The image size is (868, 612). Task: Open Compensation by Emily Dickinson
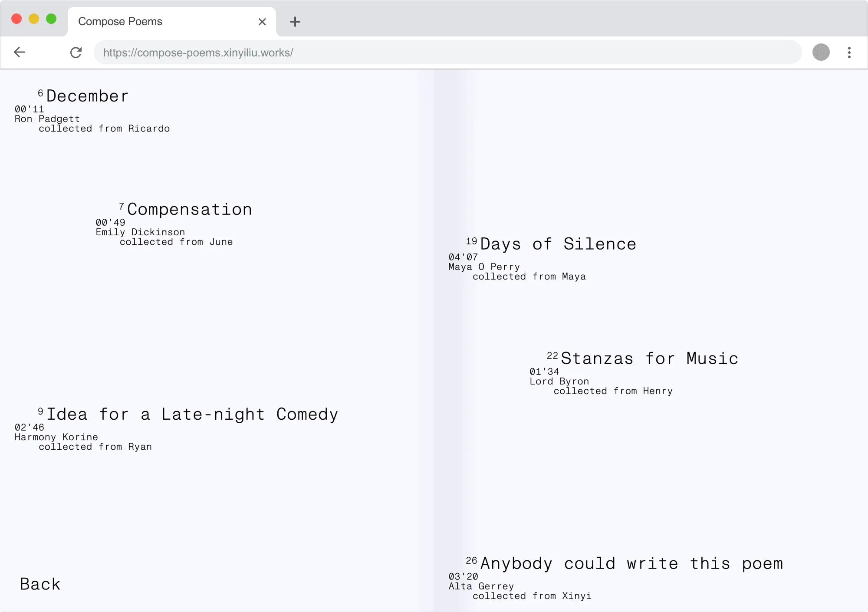(190, 209)
